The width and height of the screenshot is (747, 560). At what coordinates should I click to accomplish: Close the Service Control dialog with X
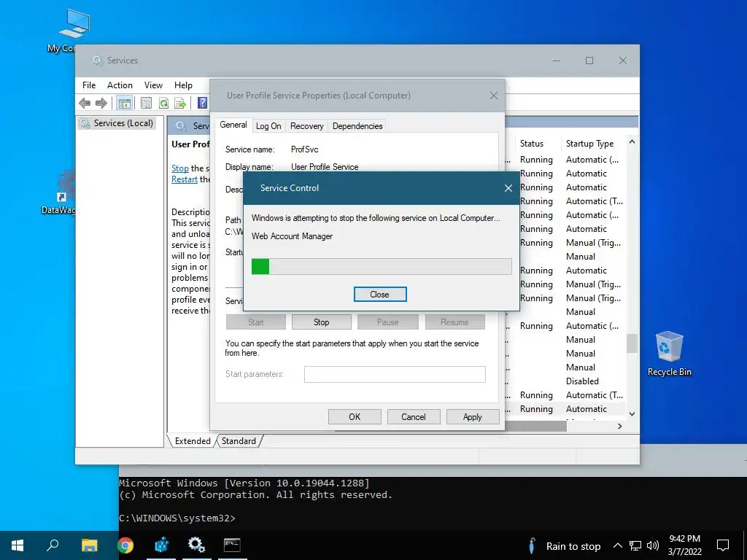tap(508, 188)
